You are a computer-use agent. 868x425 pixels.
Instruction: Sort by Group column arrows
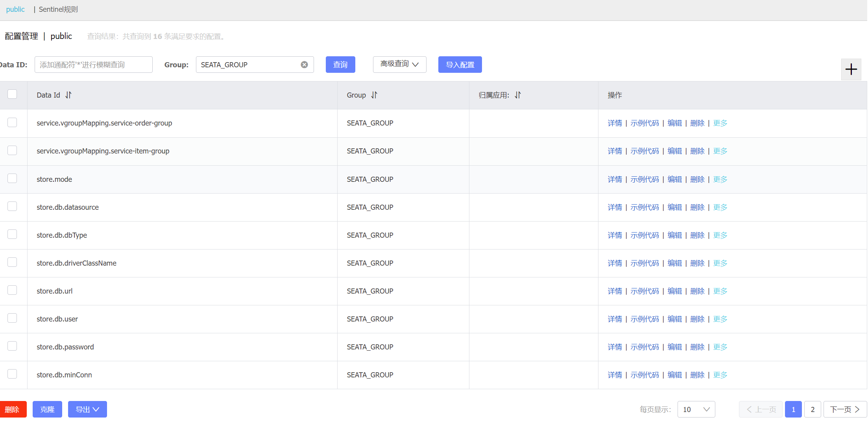click(x=374, y=95)
